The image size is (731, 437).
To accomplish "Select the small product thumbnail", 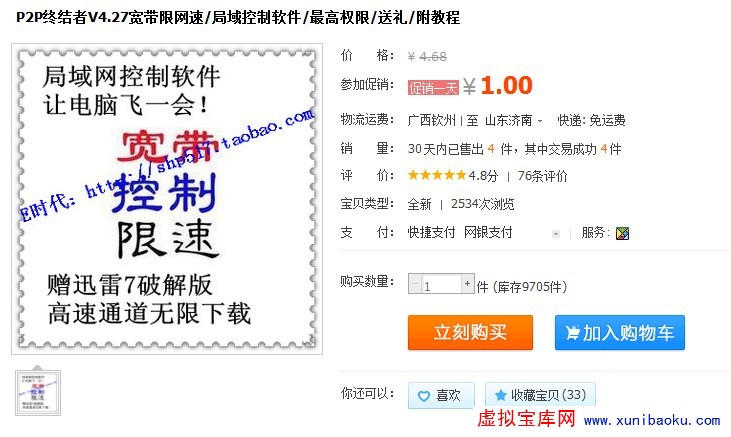I will (x=38, y=393).
